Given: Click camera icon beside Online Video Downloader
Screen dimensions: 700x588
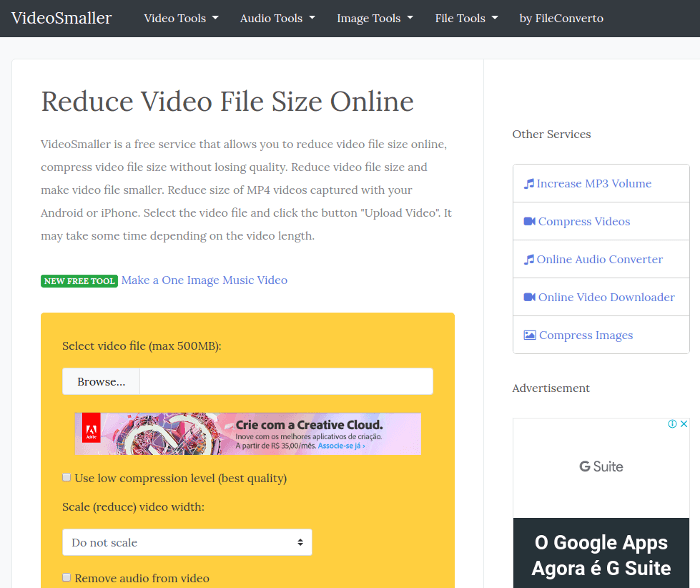Looking at the screenshot, I should (529, 297).
